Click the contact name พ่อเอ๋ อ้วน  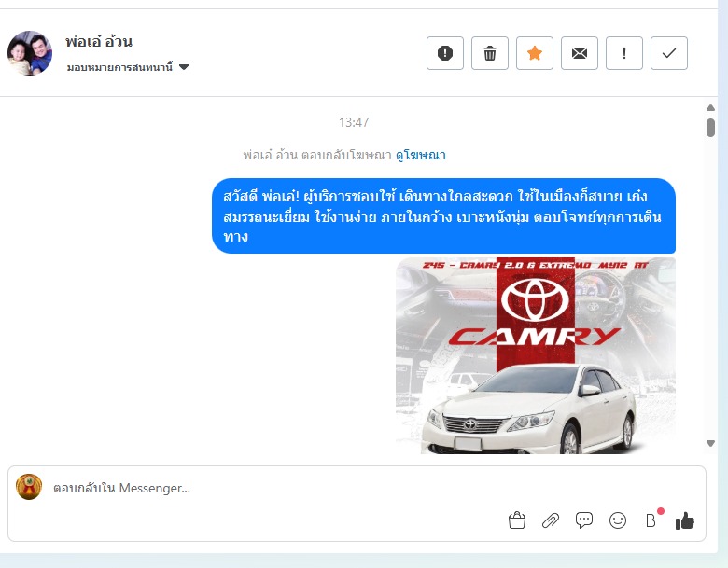(x=99, y=42)
